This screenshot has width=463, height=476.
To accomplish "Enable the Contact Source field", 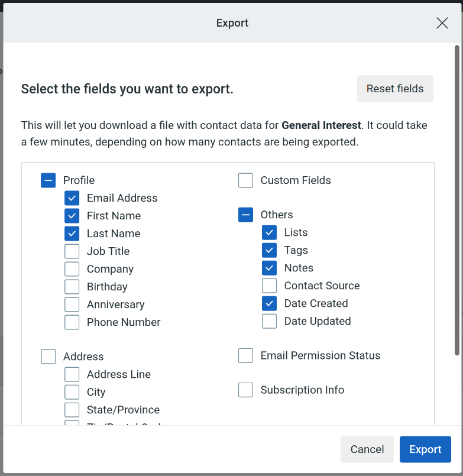I will (269, 285).
